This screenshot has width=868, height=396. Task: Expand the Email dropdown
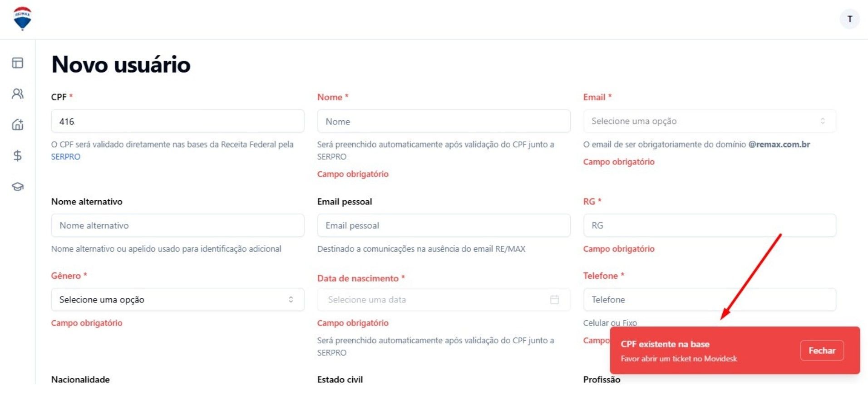(709, 121)
